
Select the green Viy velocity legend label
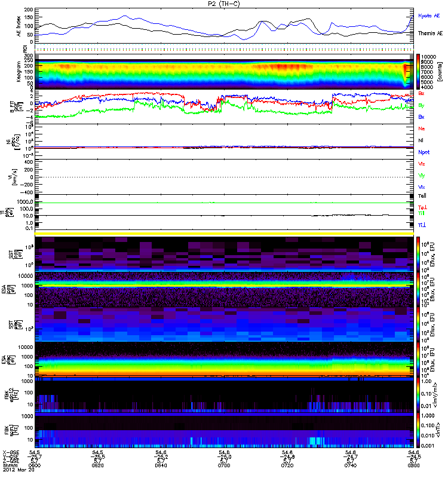pyautogui.click(x=422, y=176)
